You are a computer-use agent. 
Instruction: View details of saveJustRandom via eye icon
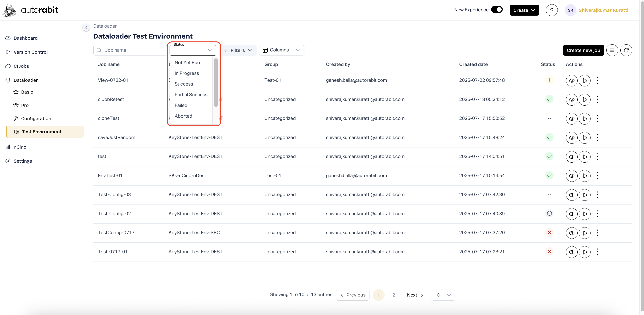click(x=572, y=137)
